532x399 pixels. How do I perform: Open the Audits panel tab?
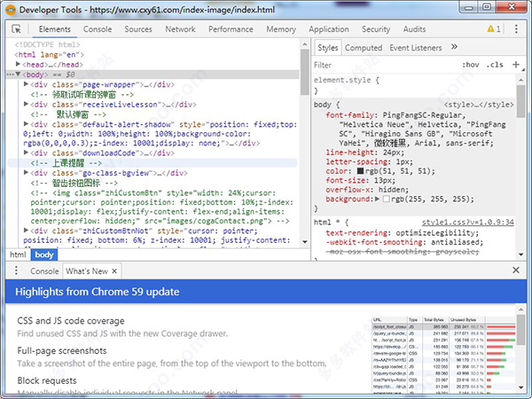pos(414,29)
